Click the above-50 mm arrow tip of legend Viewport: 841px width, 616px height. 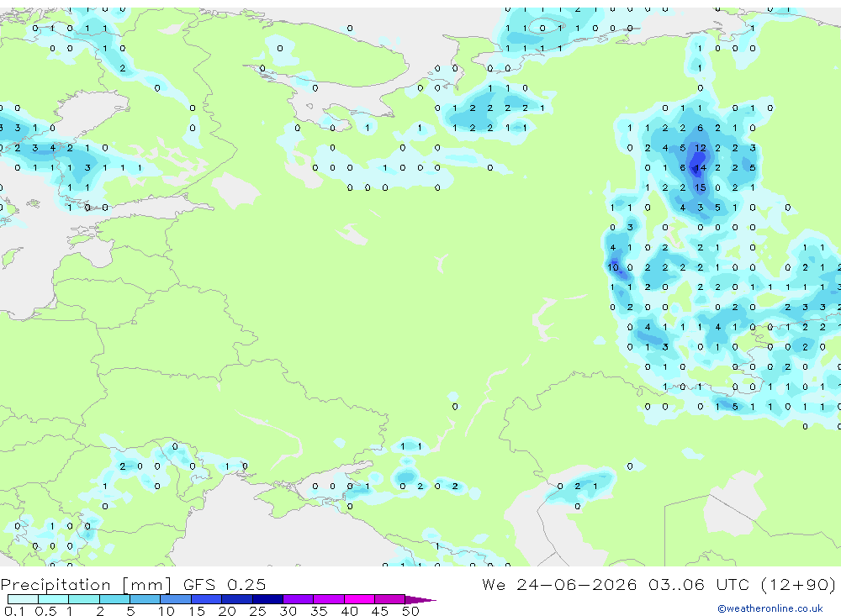pos(420,599)
